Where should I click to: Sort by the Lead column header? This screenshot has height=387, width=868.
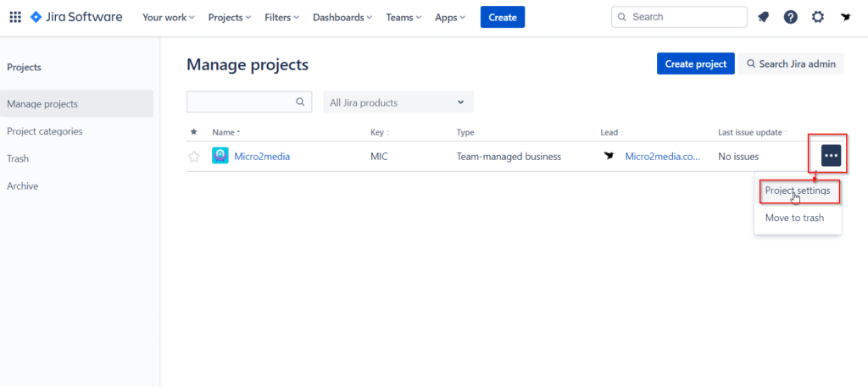[611, 133]
